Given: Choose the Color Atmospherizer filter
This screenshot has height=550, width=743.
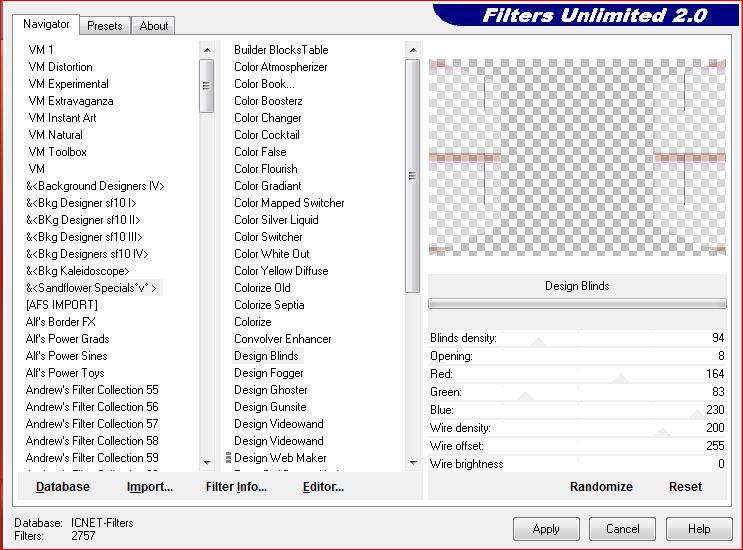Looking at the screenshot, I should [x=281, y=67].
